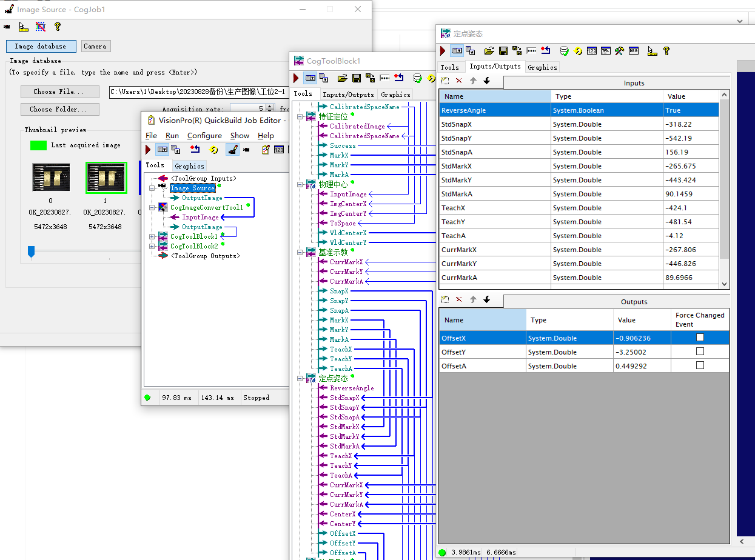Click the image file path field
755x560 pixels.
click(199, 92)
